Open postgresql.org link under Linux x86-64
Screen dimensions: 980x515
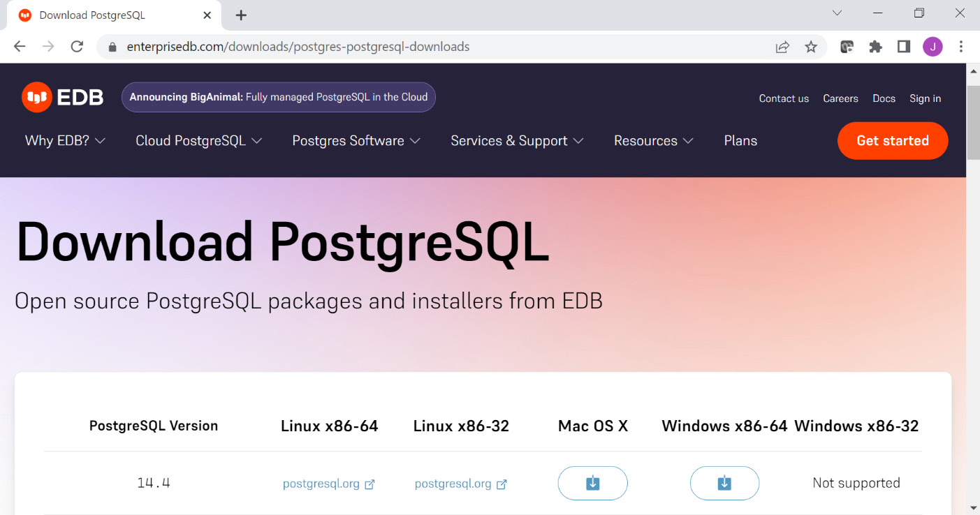click(x=329, y=484)
